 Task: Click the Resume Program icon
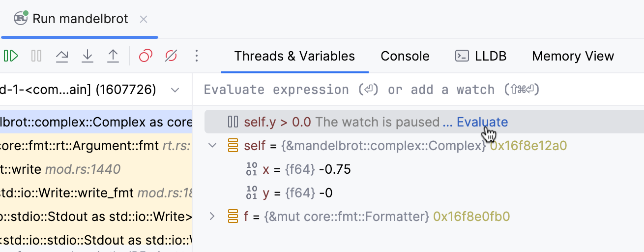(x=11, y=56)
